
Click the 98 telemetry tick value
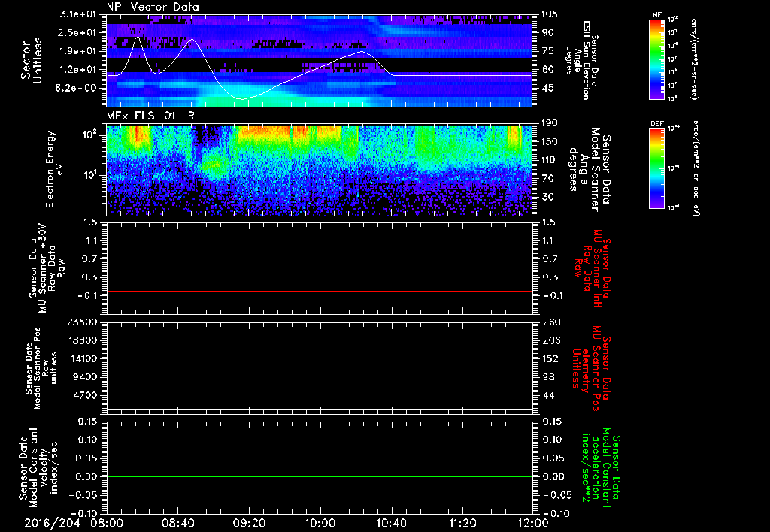[x=548, y=377]
